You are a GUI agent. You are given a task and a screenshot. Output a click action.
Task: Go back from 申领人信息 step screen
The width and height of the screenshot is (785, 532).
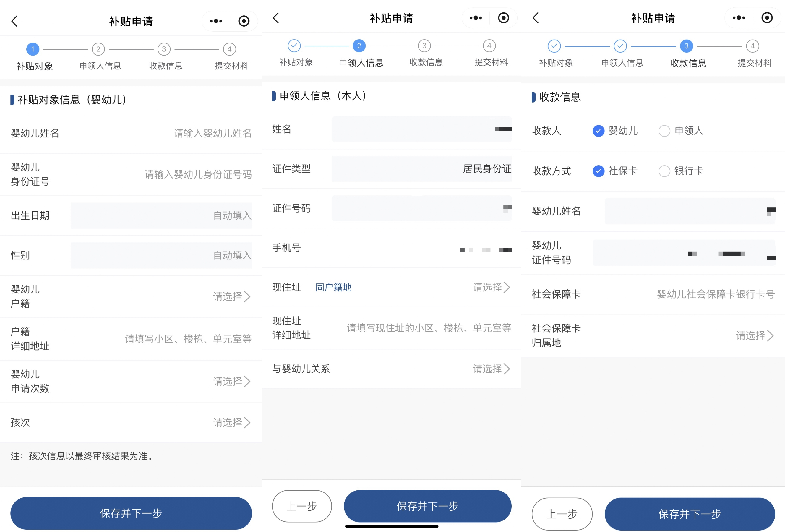point(276,18)
